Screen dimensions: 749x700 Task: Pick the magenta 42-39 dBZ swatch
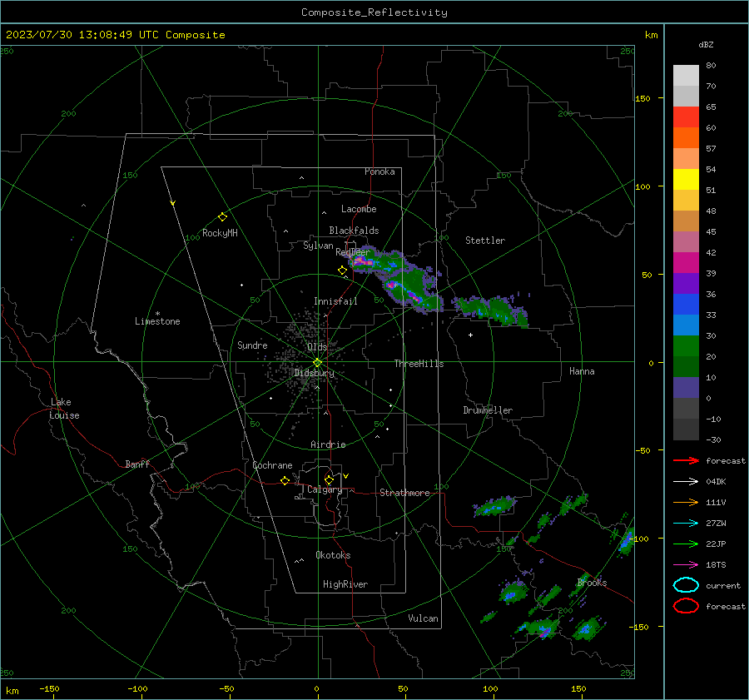(686, 262)
